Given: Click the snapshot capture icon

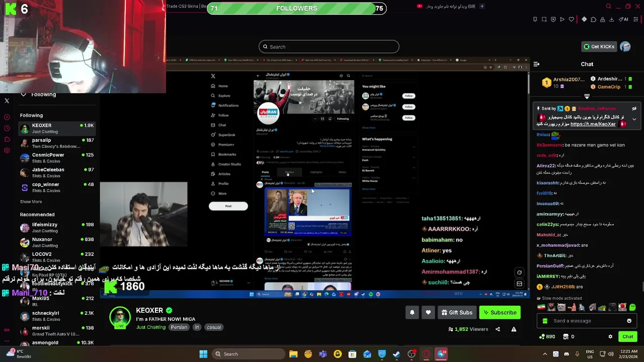Looking at the screenshot, I should pos(544,20).
